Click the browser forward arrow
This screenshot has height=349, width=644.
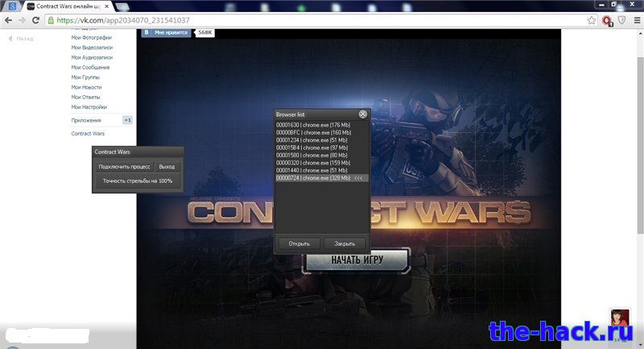(22, 20)
